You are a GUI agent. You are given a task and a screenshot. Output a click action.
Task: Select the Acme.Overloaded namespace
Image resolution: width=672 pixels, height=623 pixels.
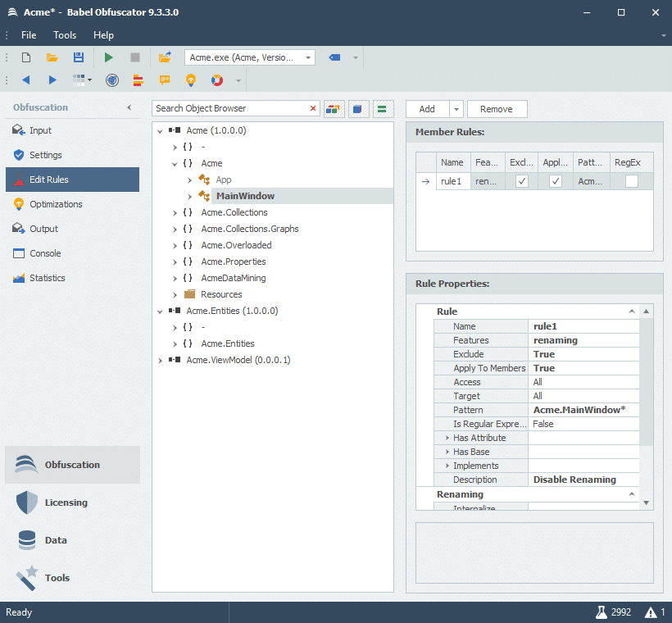(236, 245)
